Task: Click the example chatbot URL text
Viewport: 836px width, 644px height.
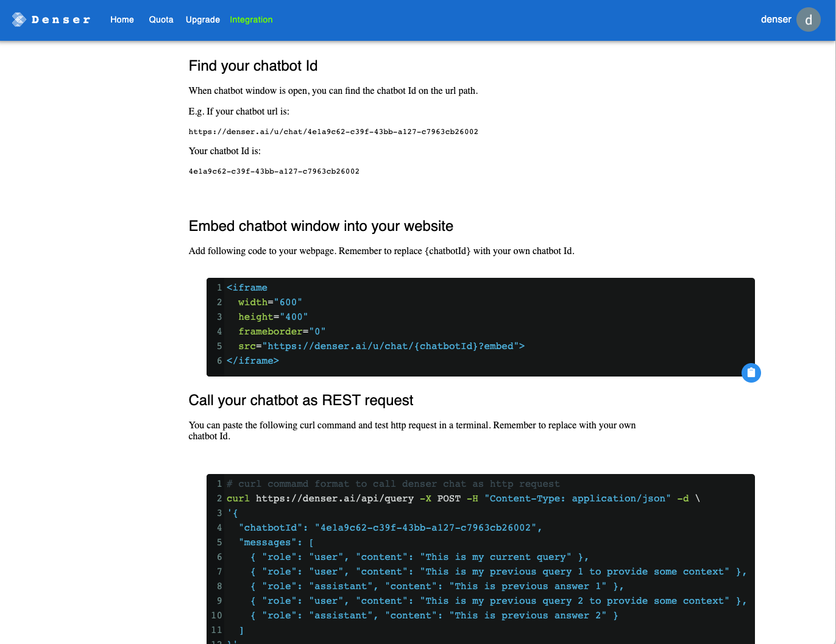Action: (x=333, y=132)
